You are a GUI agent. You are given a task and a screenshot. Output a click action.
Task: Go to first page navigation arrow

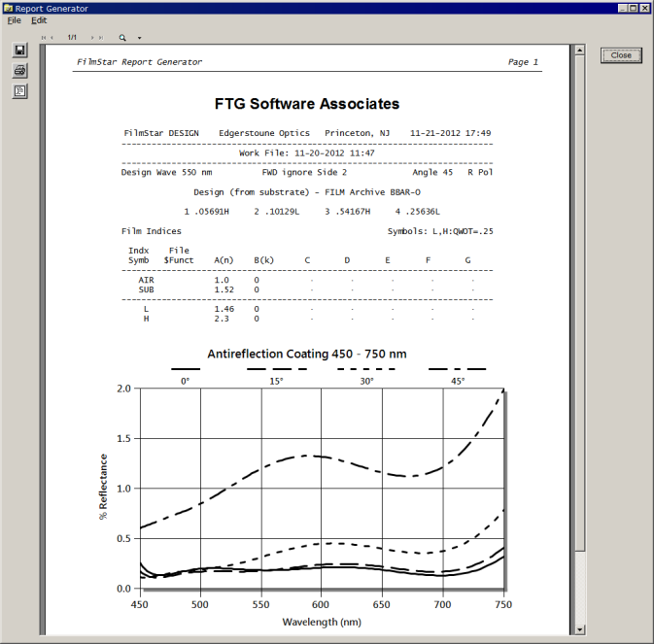44,38
